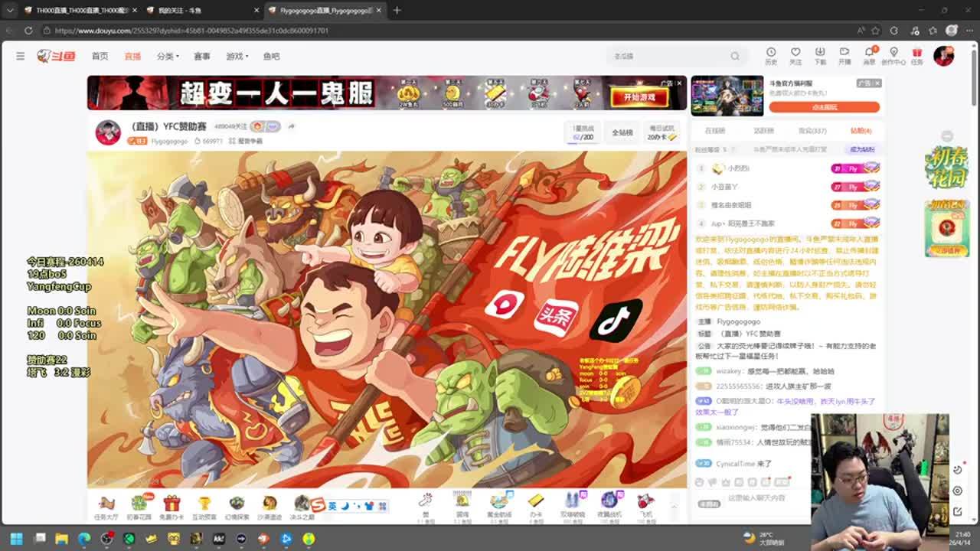Click the orange button in the 斗鱼官方 ad
980x551 pixels.
pyautogui.click(x=824, y=107)
